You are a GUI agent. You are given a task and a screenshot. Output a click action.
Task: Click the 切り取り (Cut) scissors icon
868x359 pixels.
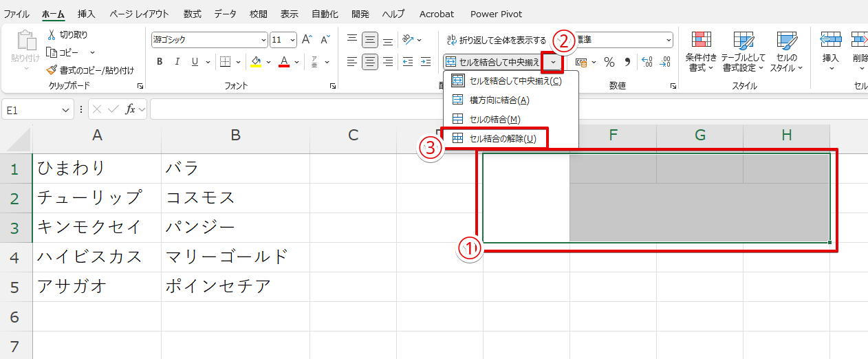tap(52, 35)
